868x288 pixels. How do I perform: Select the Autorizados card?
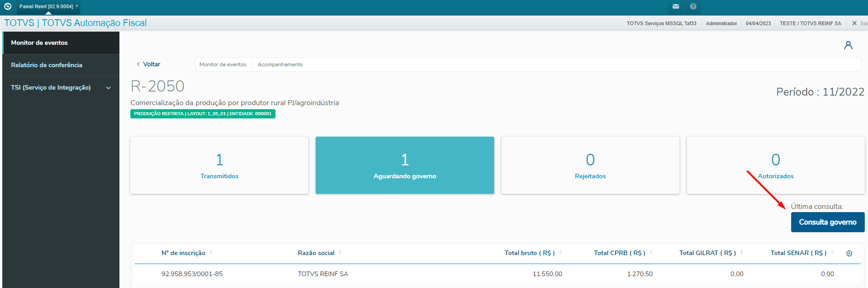pos(776,165)
